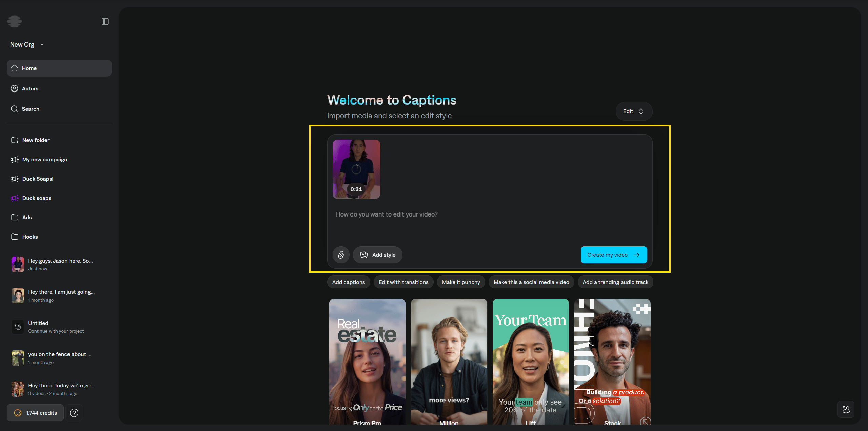Image resolution: width=868 pixels, height=431 pixels.
Task: Click the megaphone icon beside Duck Soaps!
Action: point(15,179)
